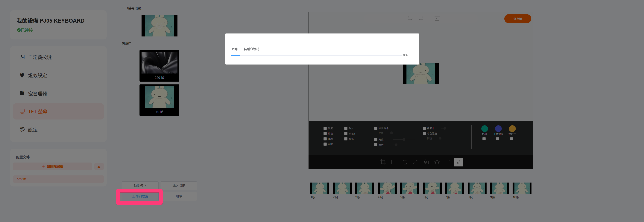Tick the 噪音 checkbox
This screenshot has height=222, width=644.
(x=376, y=145)
